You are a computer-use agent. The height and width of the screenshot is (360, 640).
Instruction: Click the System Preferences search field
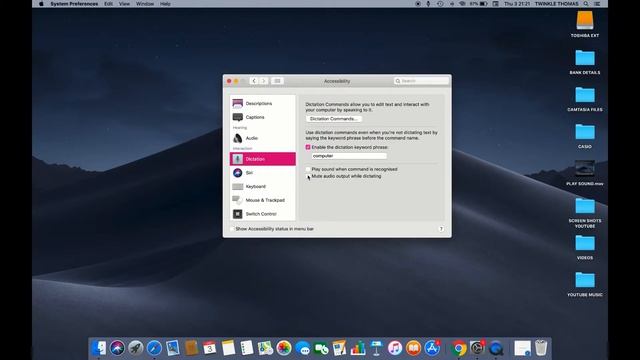tap(421, 81)
